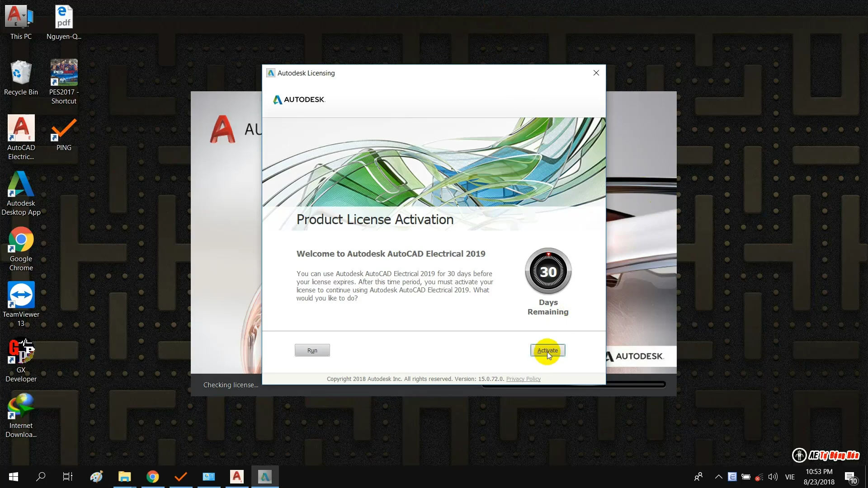Open volume control in system tray
Screen dimensions: 868x488
pyautogui.click(x=773, y=477)
